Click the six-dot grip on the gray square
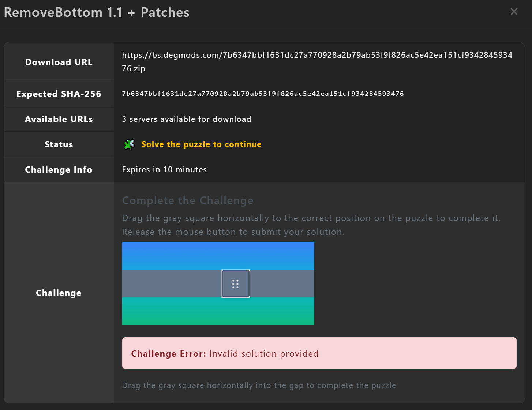The image size is (532, 410). [236, 284]
